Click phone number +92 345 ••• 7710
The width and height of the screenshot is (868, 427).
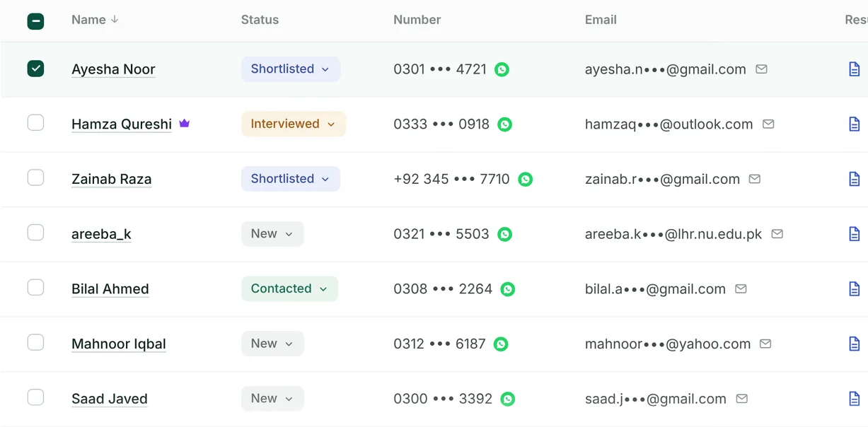452,179
